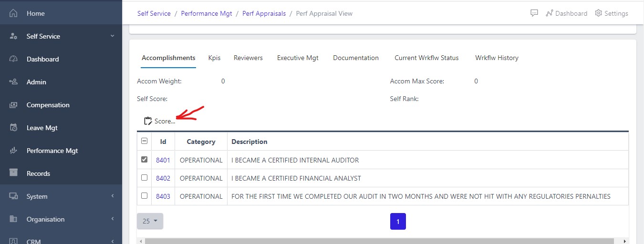Click the horizontal scrollbar below the table
The image size is (644, 244).
coord(379,241)
